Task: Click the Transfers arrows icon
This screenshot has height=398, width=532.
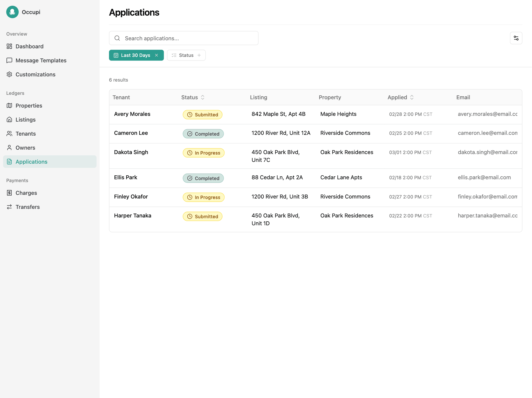Action: (x=9, y=207)
